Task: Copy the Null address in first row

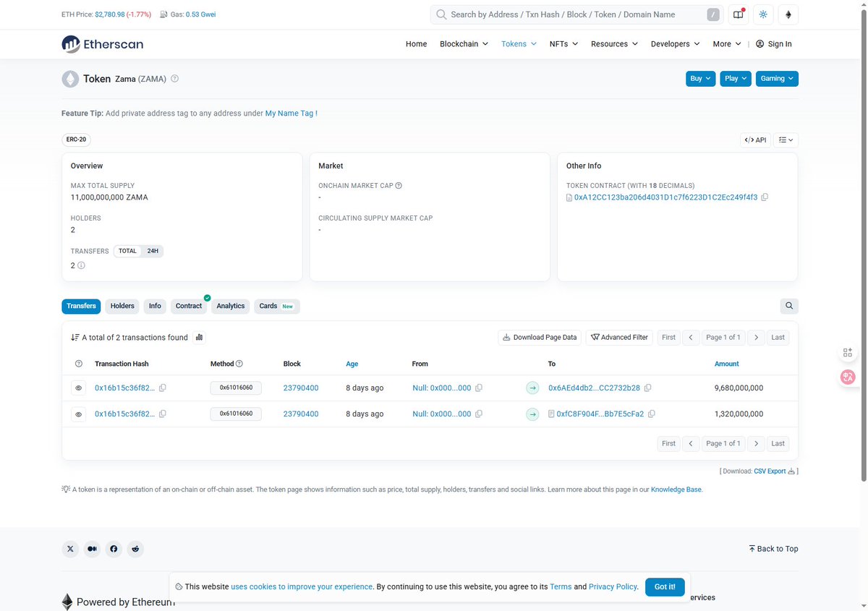Action: click(479, 388)
